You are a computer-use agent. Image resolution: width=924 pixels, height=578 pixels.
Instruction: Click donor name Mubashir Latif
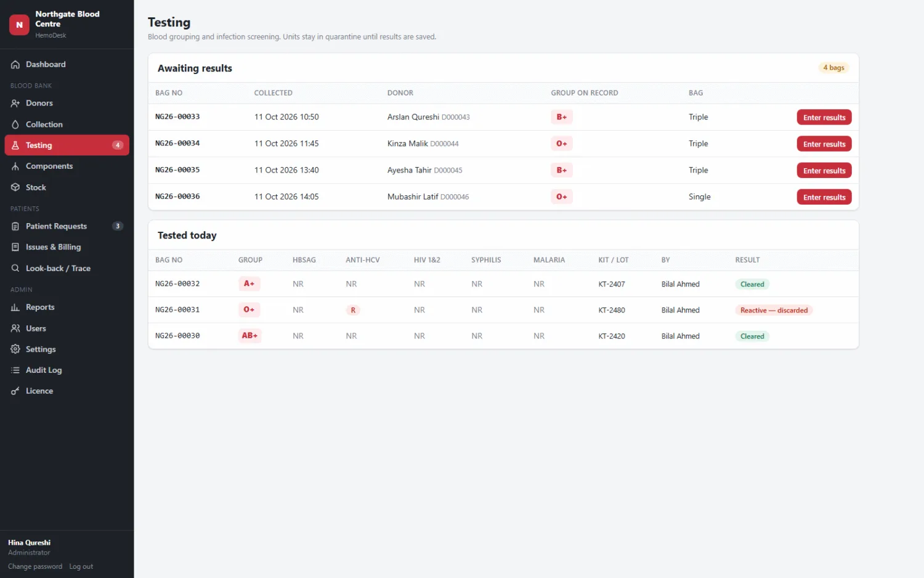click(x=413, y=197)
